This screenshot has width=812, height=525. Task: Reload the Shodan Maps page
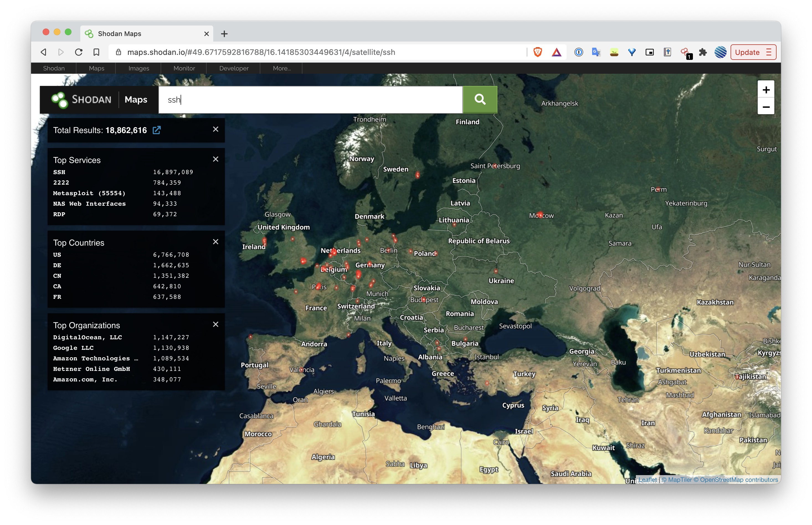pyautogui.click(x=79, y=52)
